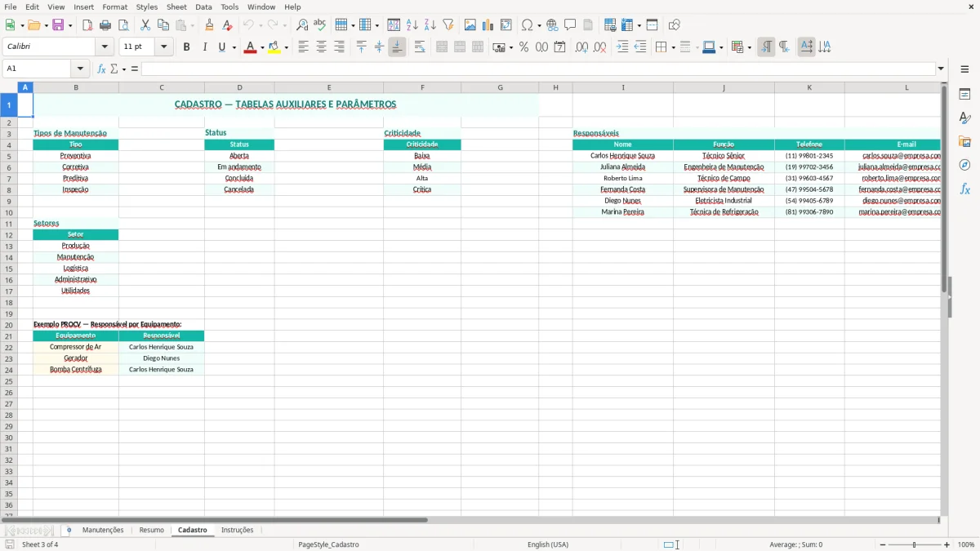The width and height of the screenshot is (980, 551).
Task: Open the Function Wizard fx icon
Action: (x=101, y=69)
